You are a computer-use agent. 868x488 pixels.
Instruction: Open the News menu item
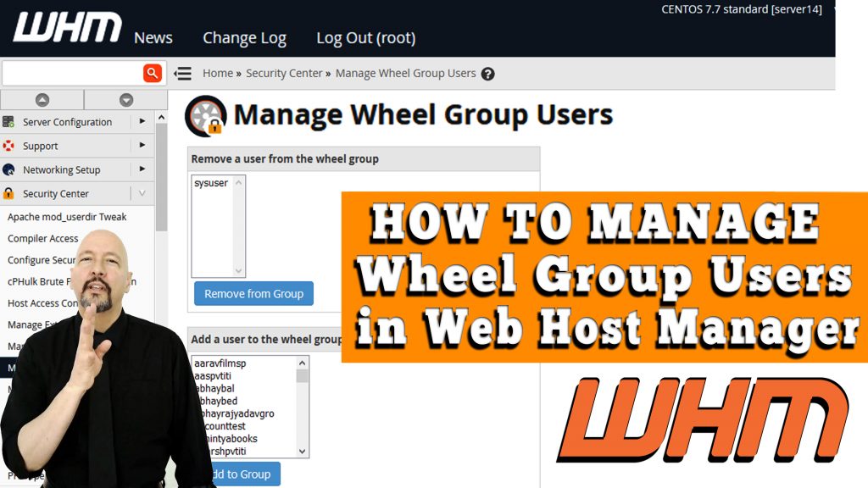(153, 38)
